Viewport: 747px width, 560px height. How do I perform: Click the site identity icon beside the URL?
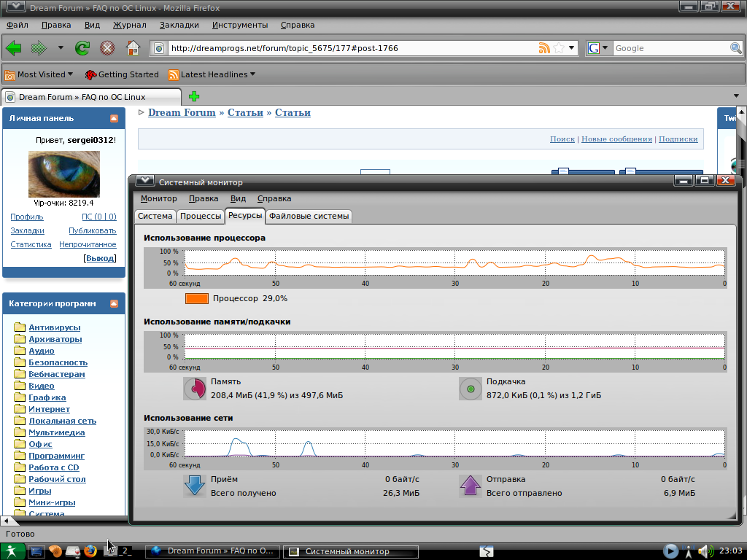click(x=159, y=48)
